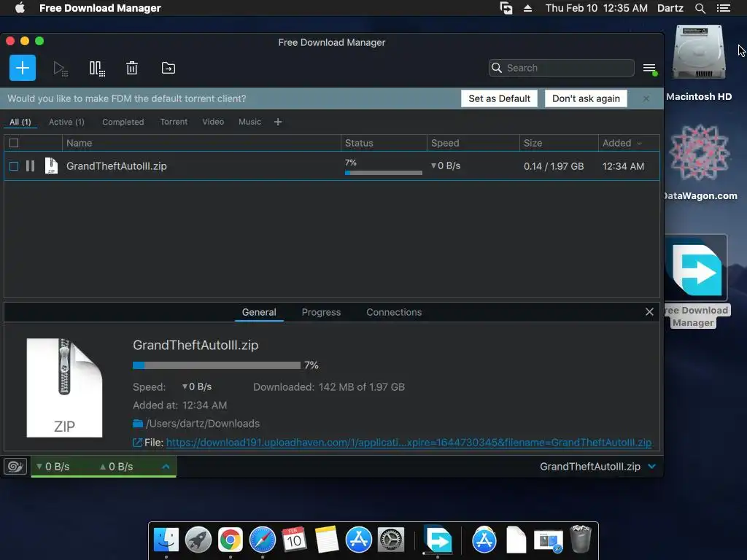Open System Preferences from the dock
This screenshot has height=560, width=747.
[x=391, y=540]
